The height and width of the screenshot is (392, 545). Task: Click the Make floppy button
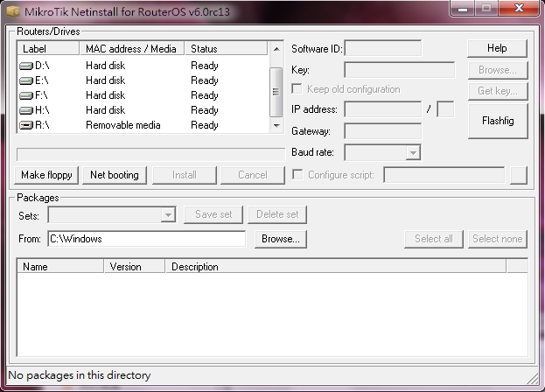pos(46,175)
